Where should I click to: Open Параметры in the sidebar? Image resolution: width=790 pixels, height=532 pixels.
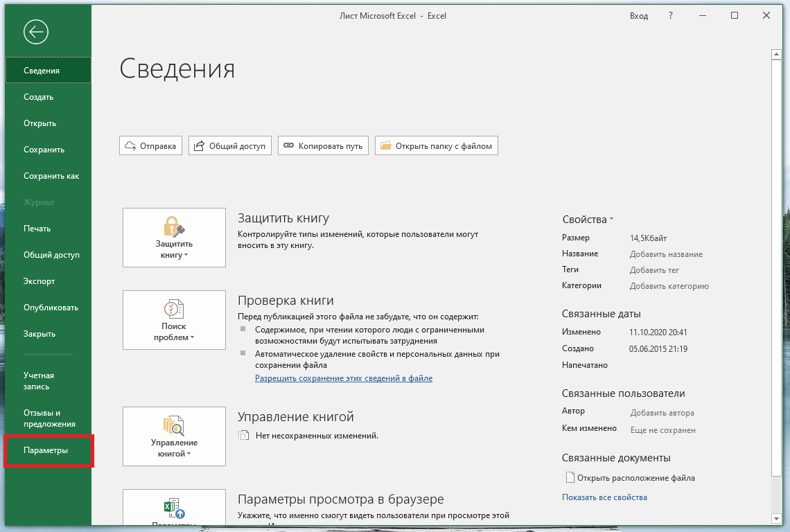(x=49, y=450)
